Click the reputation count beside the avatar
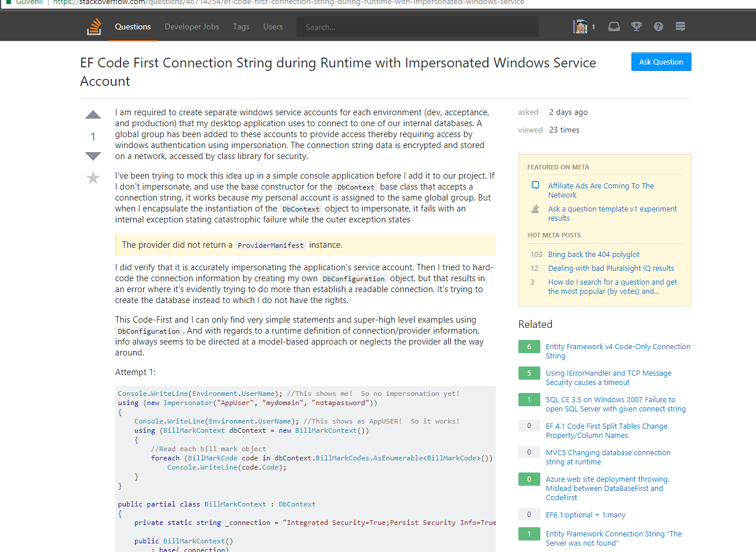The height and width of the screenshot is (552, 756). (x=593, y=27)
